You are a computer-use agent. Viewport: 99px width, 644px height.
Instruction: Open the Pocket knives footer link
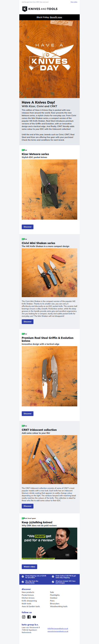pyautogui.click(x=28, y=595)
